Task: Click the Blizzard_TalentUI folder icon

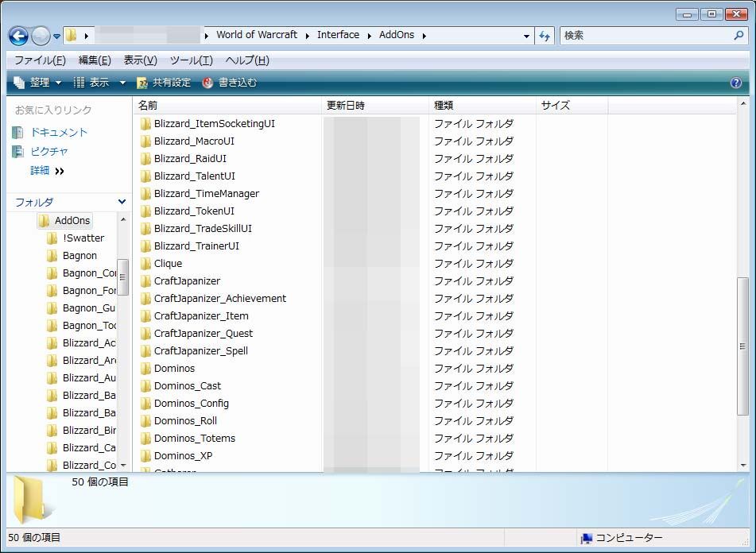Action: (145, 176)
